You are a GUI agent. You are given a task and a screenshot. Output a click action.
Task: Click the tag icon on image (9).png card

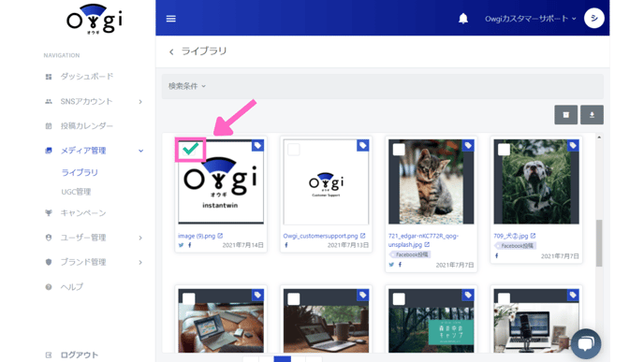[x=257, y=145]
